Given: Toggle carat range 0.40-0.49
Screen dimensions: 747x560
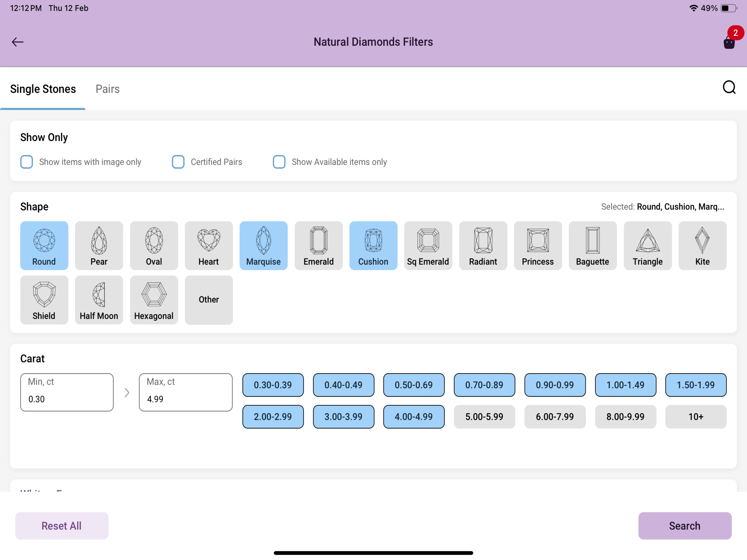Looking at the screenshot, I should point(343,385).
